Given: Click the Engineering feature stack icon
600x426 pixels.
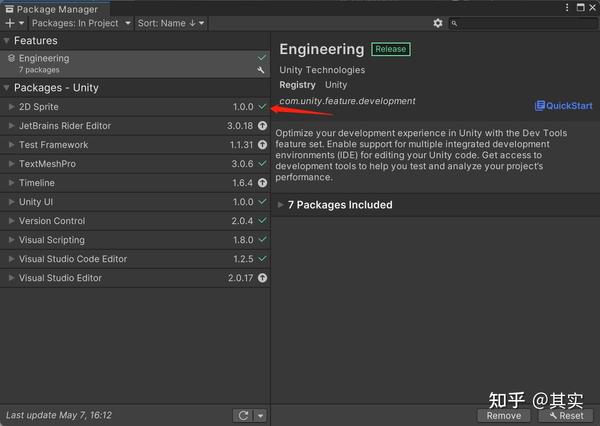Looking at the screenshot, I should [x=12, y=59].
